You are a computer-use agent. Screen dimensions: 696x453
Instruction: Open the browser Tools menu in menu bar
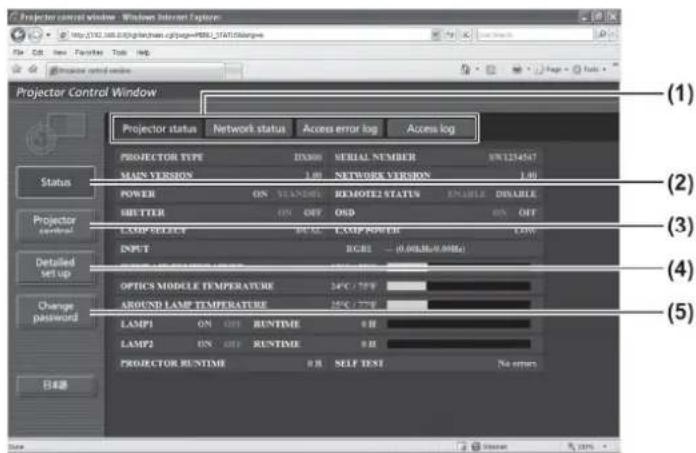coord(119,52)
